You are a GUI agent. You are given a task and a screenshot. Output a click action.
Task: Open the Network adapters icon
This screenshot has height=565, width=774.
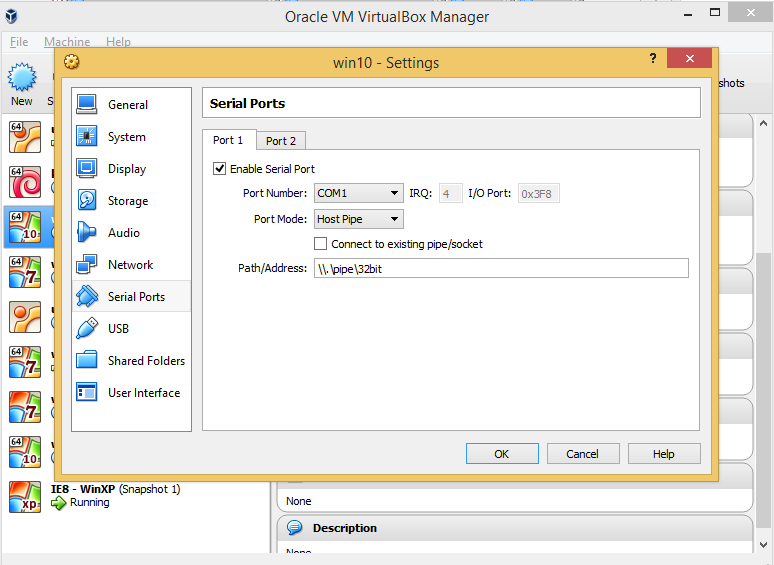(x=87, y=264)
